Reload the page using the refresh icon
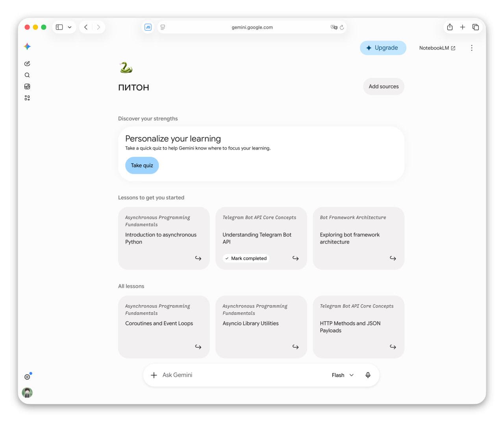 [x=342, y=27]
